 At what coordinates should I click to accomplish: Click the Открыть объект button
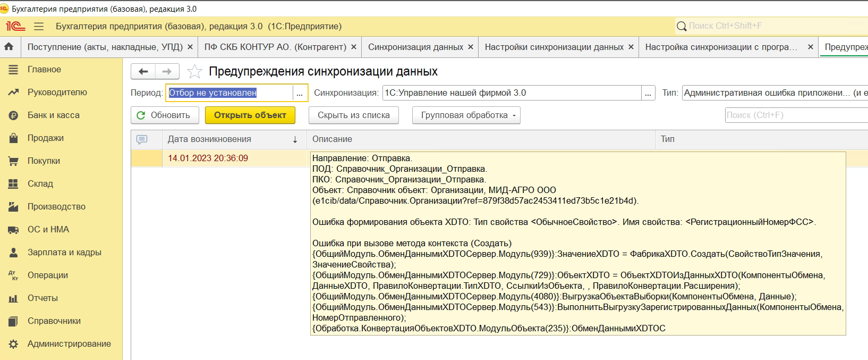pos(250,115)
